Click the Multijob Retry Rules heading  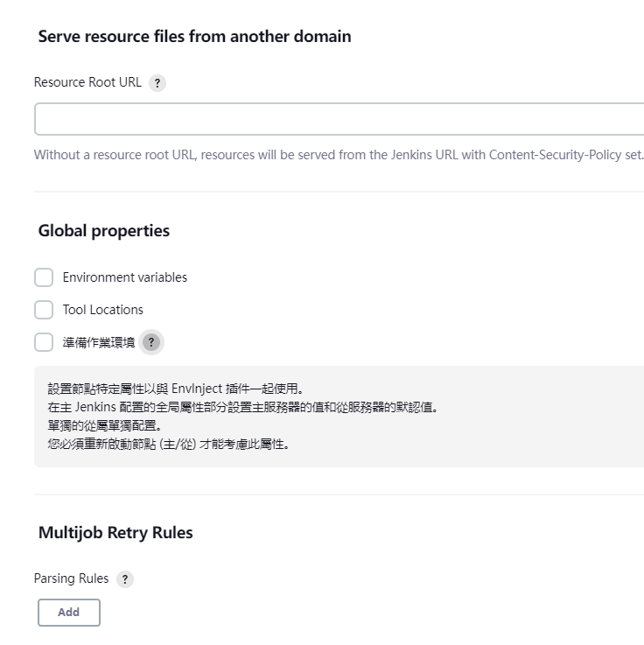pyautogui.click(x=115, y=532)
